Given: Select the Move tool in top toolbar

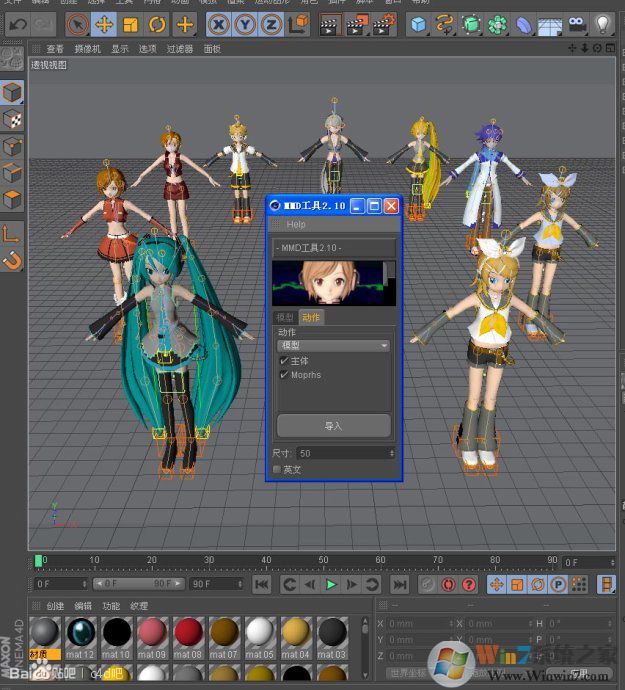Looking at the screenshot, I should pos(104,24).
